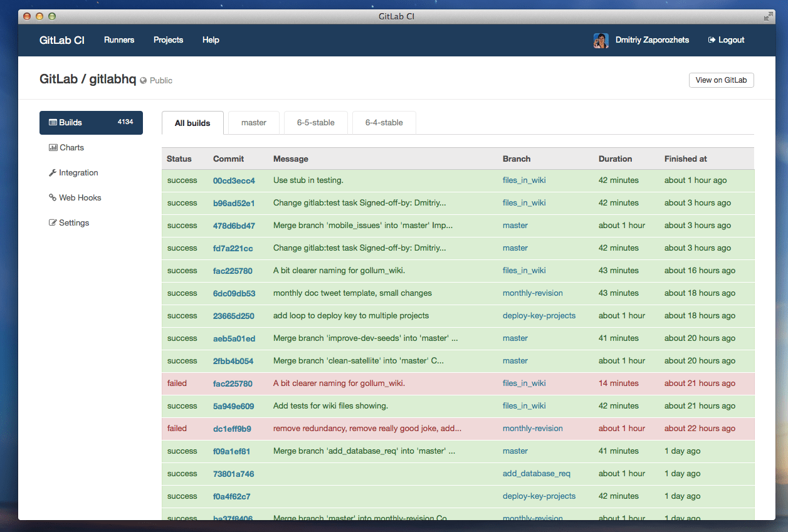Click the 4134 builds count badge

pyautogui.click(x=125, y=122)
